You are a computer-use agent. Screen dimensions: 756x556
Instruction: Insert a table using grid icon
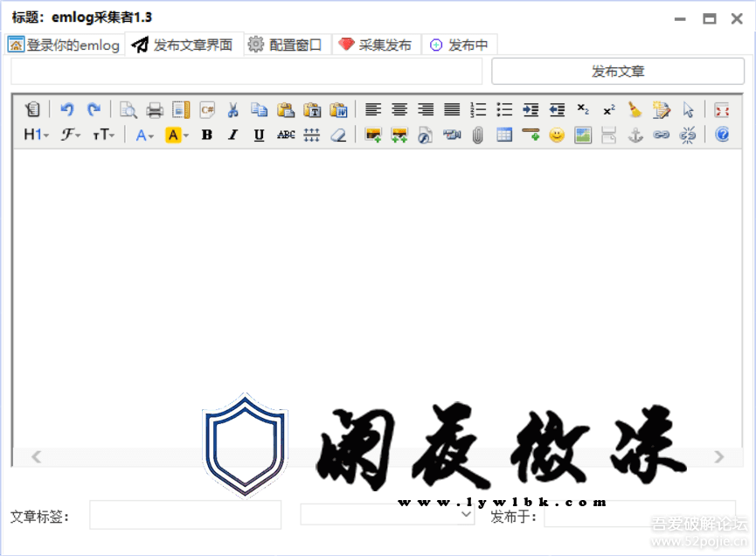point(504,135)
